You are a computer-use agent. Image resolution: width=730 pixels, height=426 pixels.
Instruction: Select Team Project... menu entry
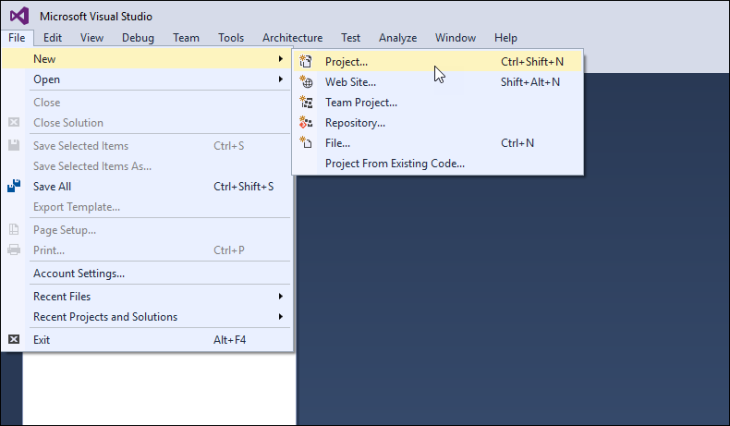(438, 102)
